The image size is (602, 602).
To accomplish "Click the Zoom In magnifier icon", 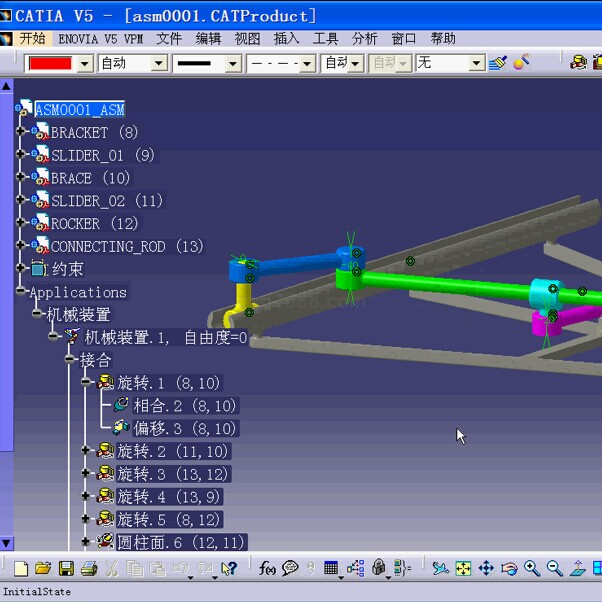I will 532,569.
